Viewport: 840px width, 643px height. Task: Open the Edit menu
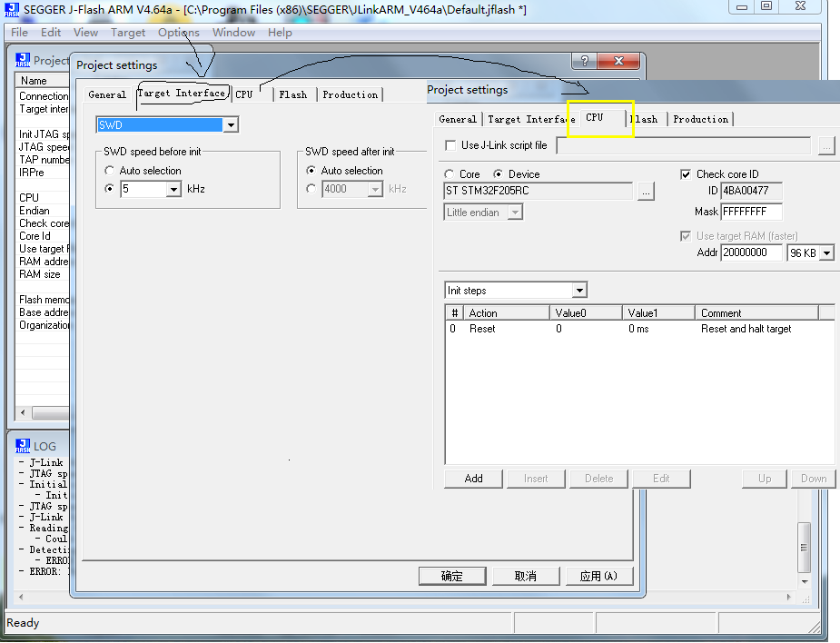point(51,33)
